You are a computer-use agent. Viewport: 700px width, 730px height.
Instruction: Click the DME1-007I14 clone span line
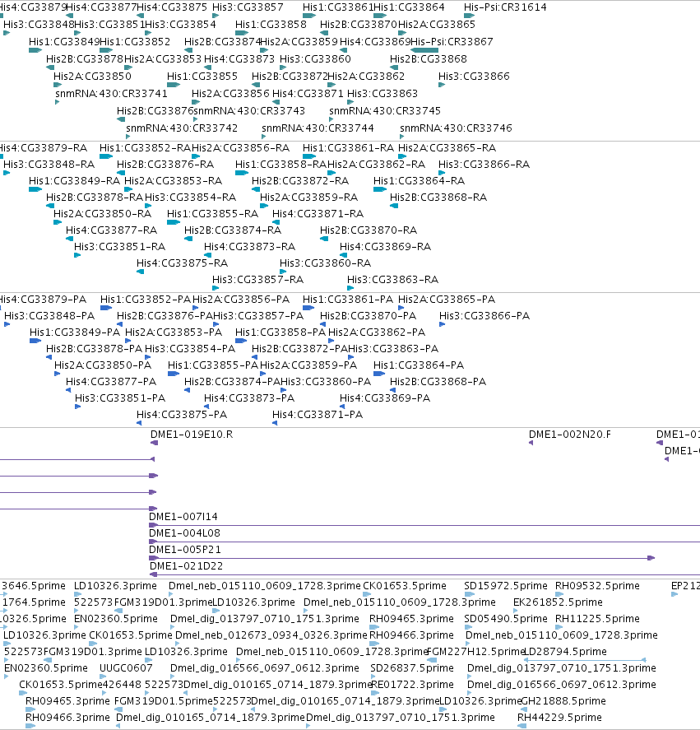(x=424, y=525)
